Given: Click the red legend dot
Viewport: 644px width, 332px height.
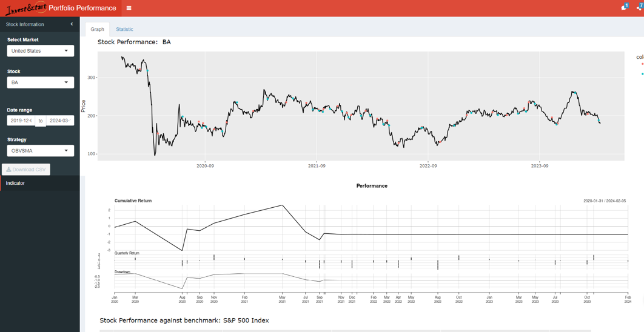Looking at the screenshot, I should coord(642,64).
